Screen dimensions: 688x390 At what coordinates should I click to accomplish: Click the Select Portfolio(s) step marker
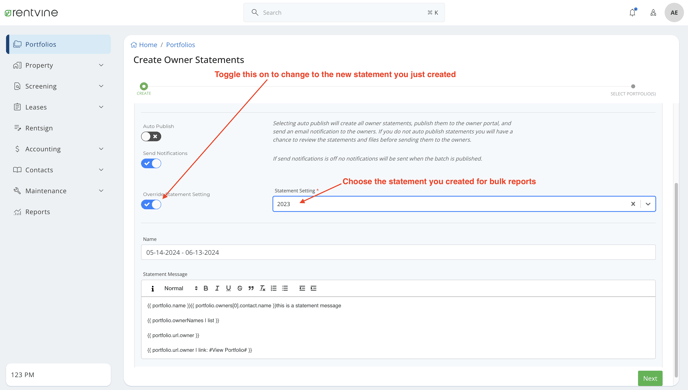633,86
